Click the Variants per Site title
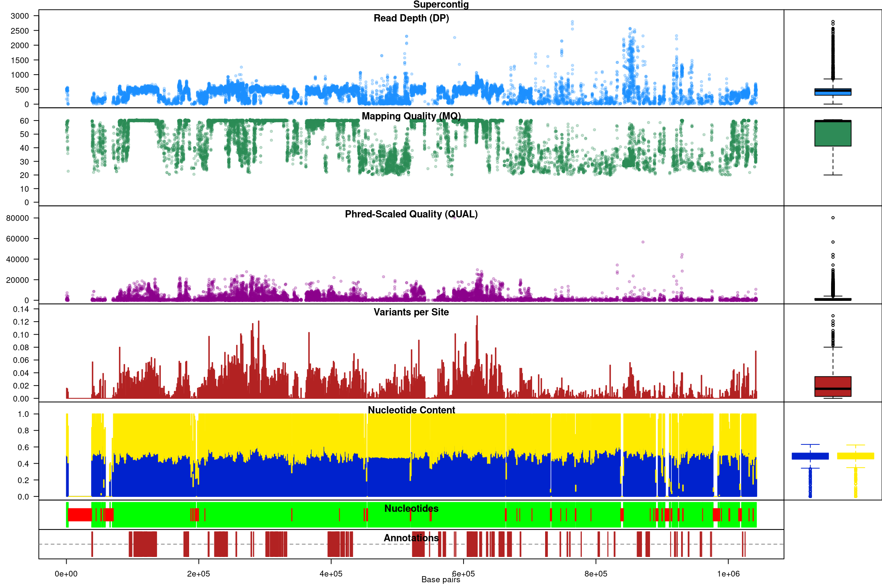The height and width of the screenshot is (588, 882). coord(411,312)
